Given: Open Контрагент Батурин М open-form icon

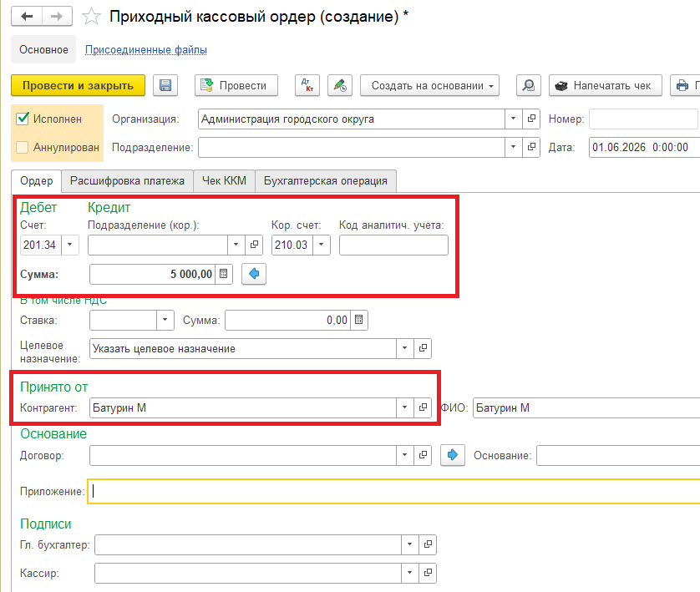Looking at the screenshot, I should (x=423, y=407).
